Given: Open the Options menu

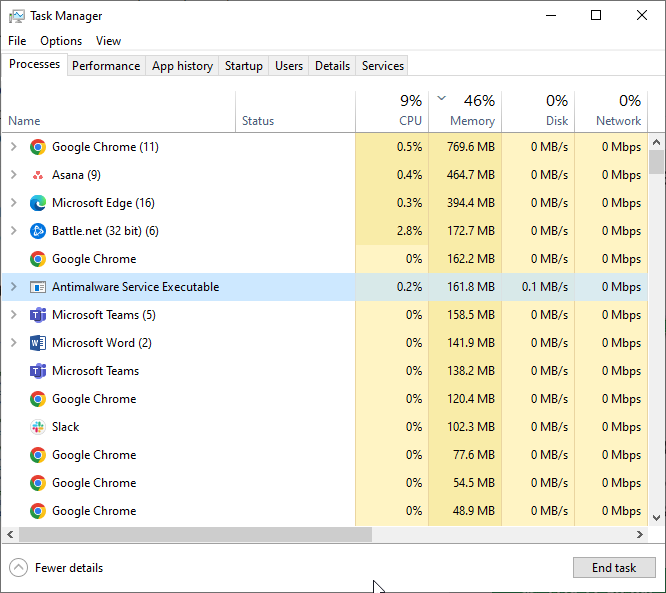Looking at the screenshot, I should [x=61, y=41].
